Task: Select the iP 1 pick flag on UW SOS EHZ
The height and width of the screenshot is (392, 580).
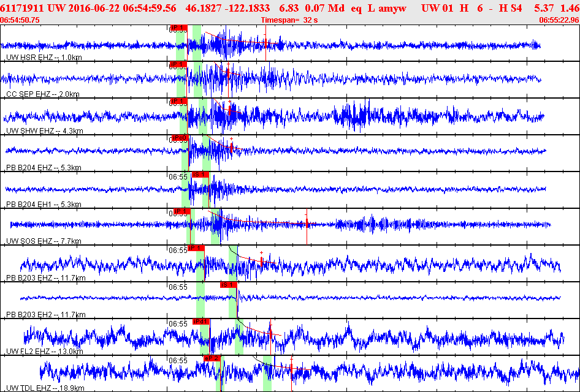Action: coord(182,211)
